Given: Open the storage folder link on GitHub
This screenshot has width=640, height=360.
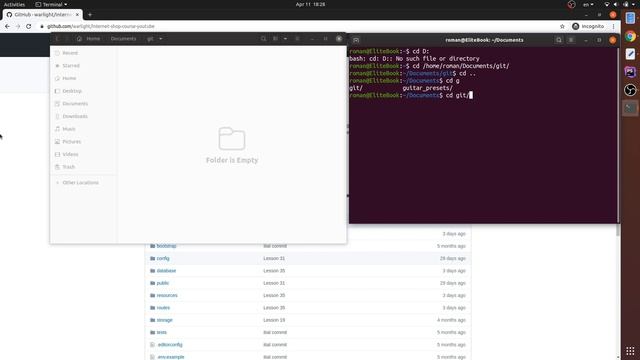Looking at the screenshot, I should pyautogui.click(x=164, y=320).
